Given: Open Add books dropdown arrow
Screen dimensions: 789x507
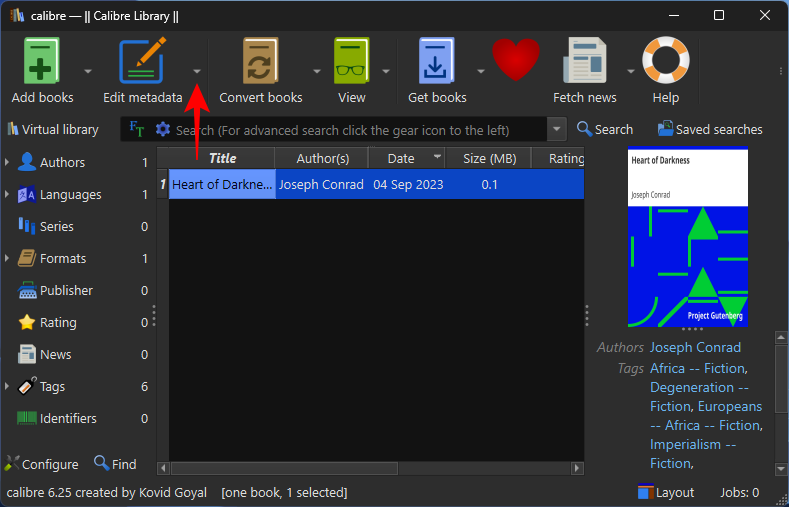Looking at the screenshot, I should click(x=88, y=71).
